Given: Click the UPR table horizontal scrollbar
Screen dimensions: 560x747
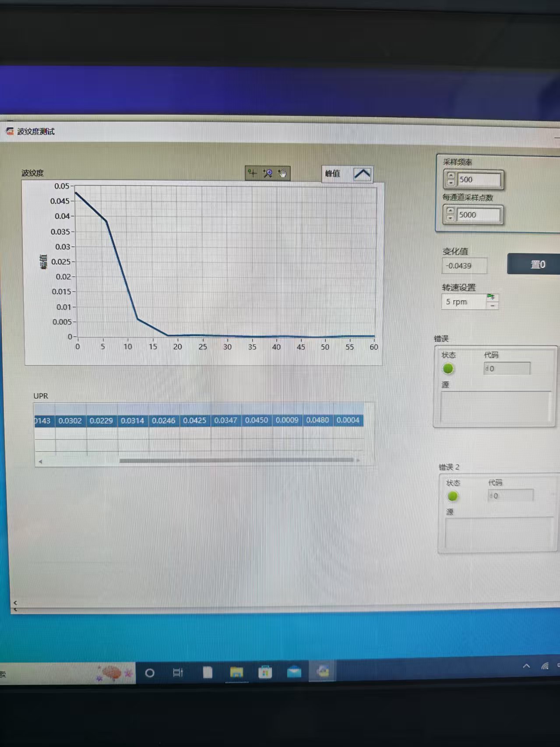Looking at the screenshot, I should point(236,460).
